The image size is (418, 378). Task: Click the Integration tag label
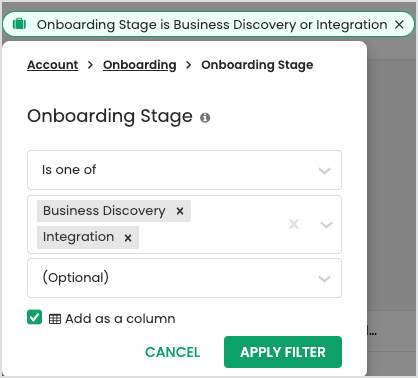point(78,237)
